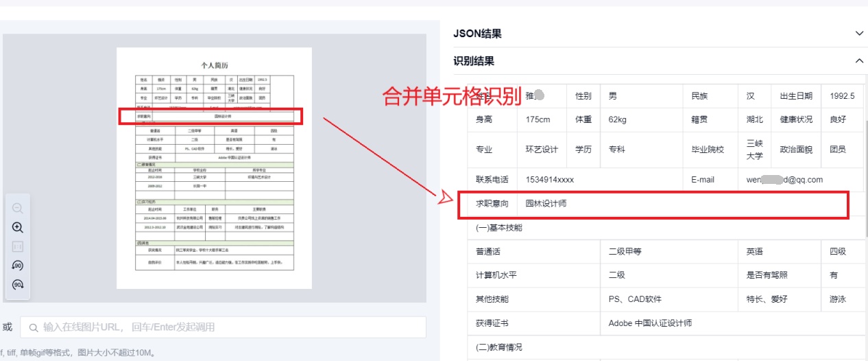The width and height of the screenshot is (868, 361).
Task: Select the 175cm height value
Action: (x=542, y=119)
